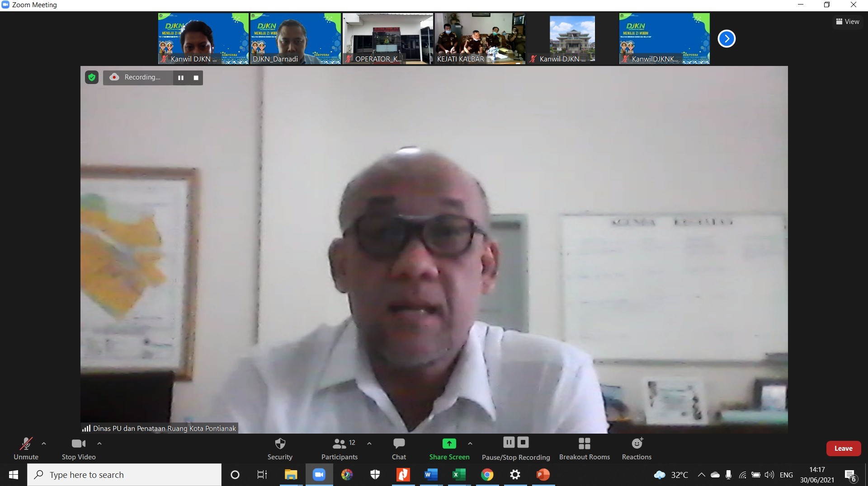Stop Video camera toggle
The width and height of the screenshot is (868, 486).
click(x=79, y=449)
